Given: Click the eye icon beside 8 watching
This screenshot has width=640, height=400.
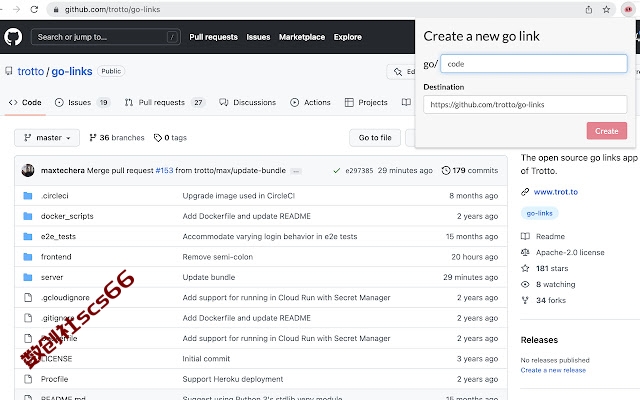Looking at the screenshot, I should pos(525,284).
